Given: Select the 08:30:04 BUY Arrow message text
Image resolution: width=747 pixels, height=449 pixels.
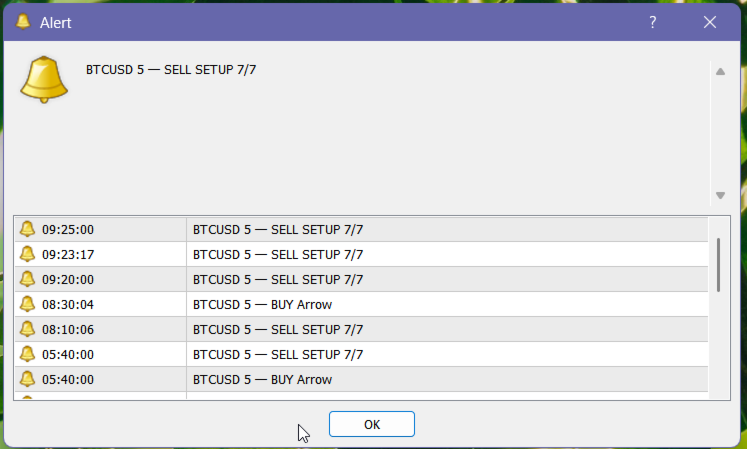Looking at the screenshot, I should tap(262, 304).
